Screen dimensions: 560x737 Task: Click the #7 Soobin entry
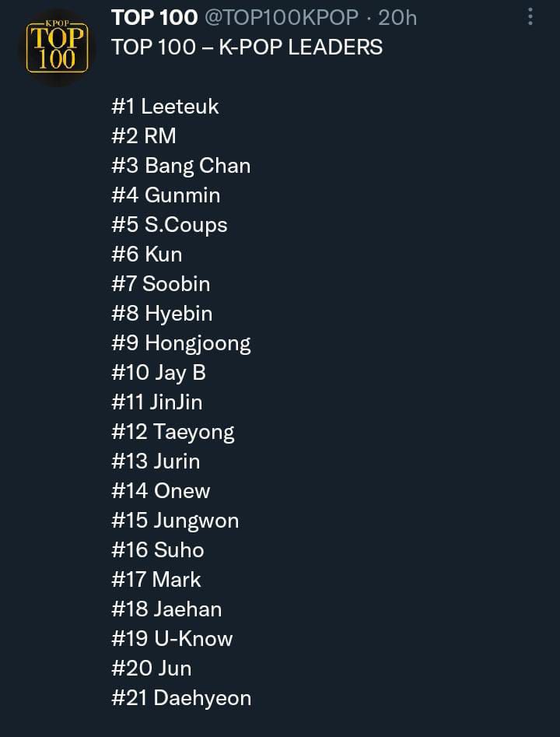tap(161, 284)
